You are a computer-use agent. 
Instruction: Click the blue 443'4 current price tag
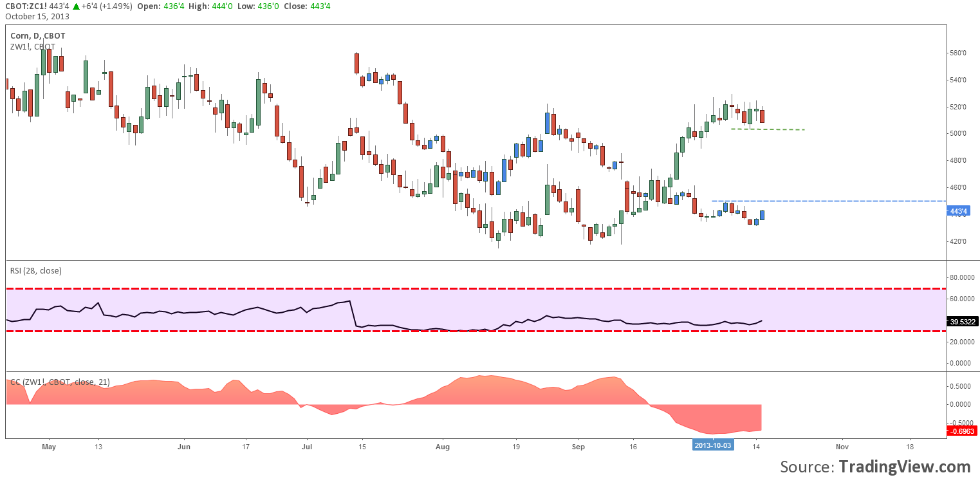point(959,210)
